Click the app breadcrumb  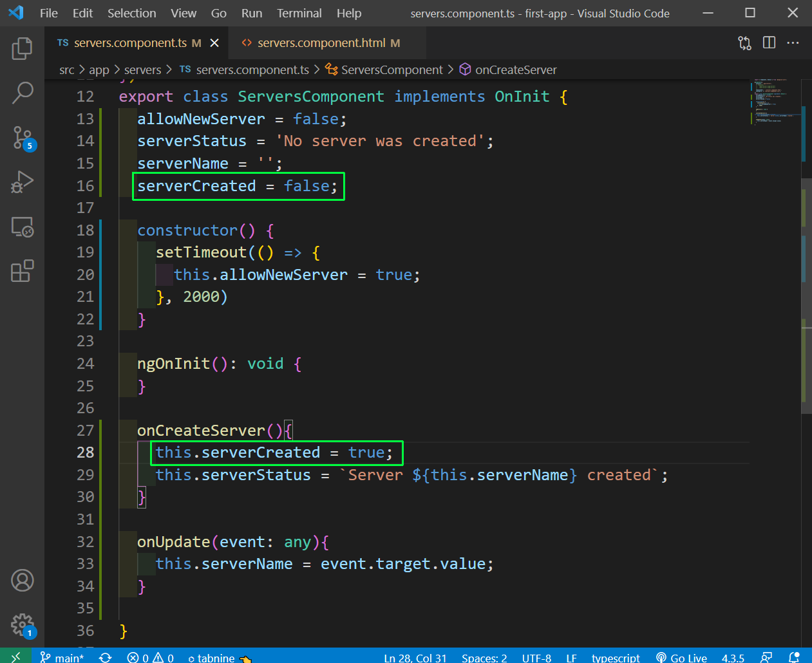point(99,70)
